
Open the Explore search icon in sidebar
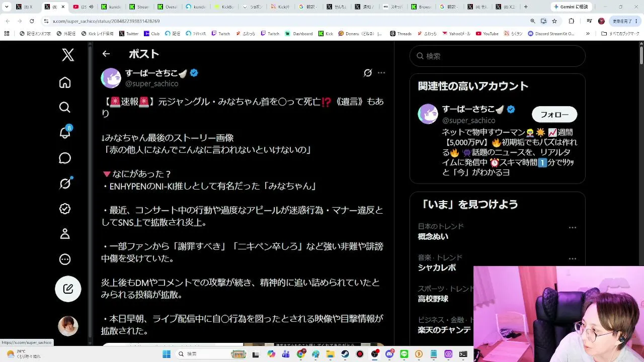pos(65,107)
